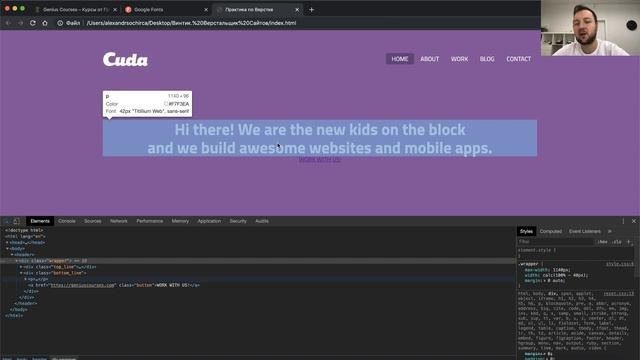Expand the head element node
This screenshot has width=640, height=360.
point(7,242)
